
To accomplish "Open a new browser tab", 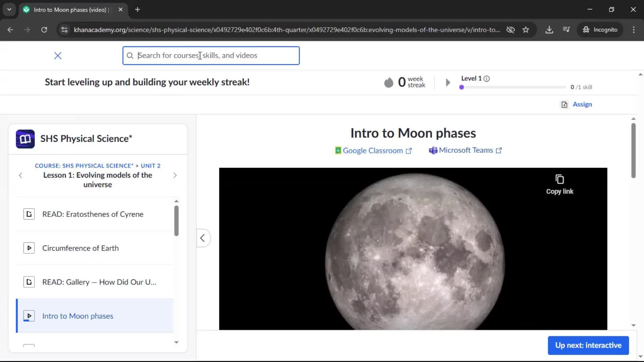I will pos(138,9).
